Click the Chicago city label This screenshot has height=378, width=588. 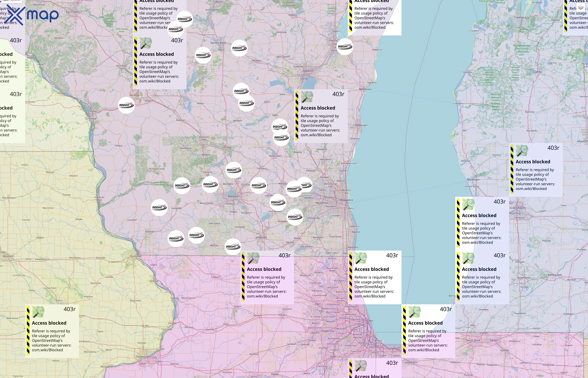point(368,320)
